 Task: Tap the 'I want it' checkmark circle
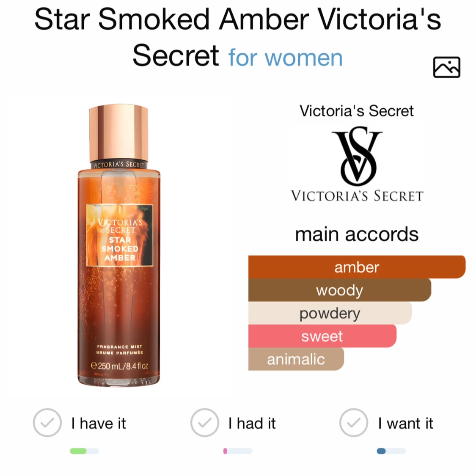(x=354, y=423)
